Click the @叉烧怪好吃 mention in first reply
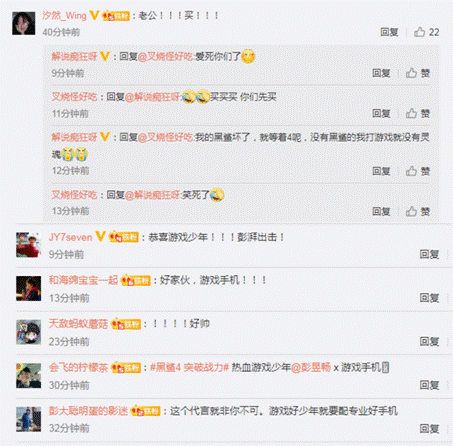The height and width of the screenshot is (446, 453). (x=165, y=57)
